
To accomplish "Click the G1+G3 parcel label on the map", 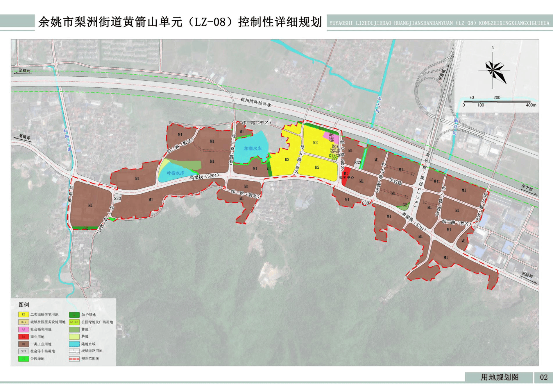I will pyautogui.click(x=334, y=156).
